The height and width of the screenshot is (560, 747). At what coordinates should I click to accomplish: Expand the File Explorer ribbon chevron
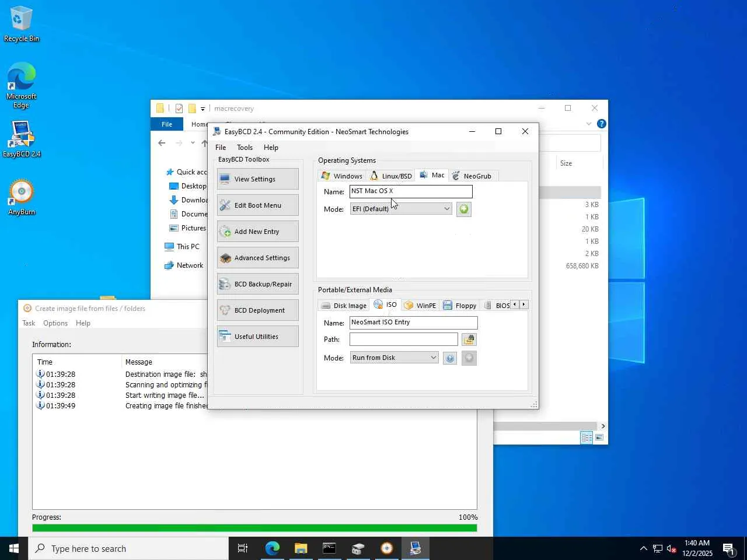(588, 124)
